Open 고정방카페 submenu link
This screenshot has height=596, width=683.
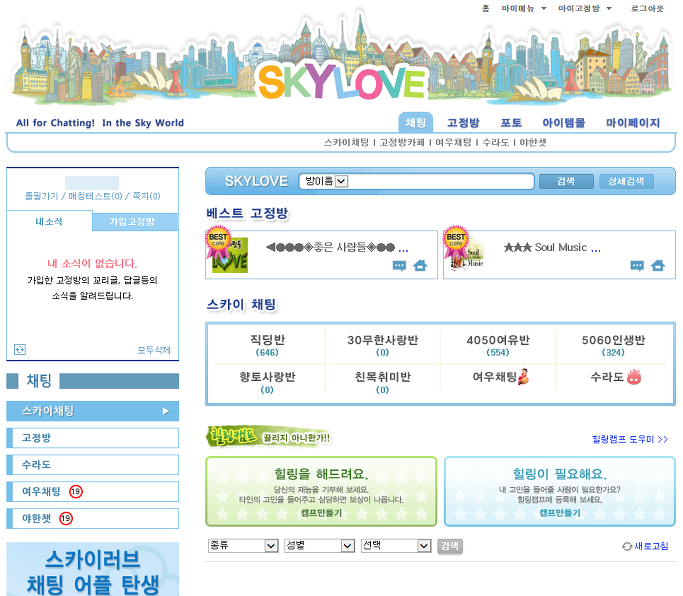click(402, 142)
